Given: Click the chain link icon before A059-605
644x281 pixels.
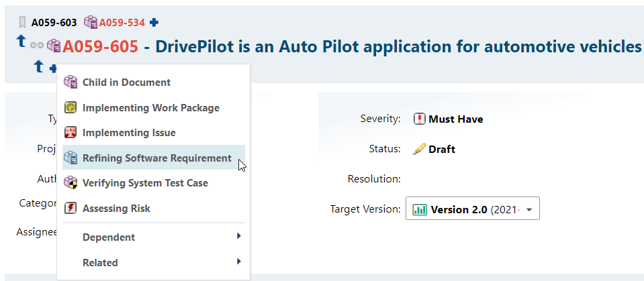Looking at the screenshot, I should click(x=37, y=45).
